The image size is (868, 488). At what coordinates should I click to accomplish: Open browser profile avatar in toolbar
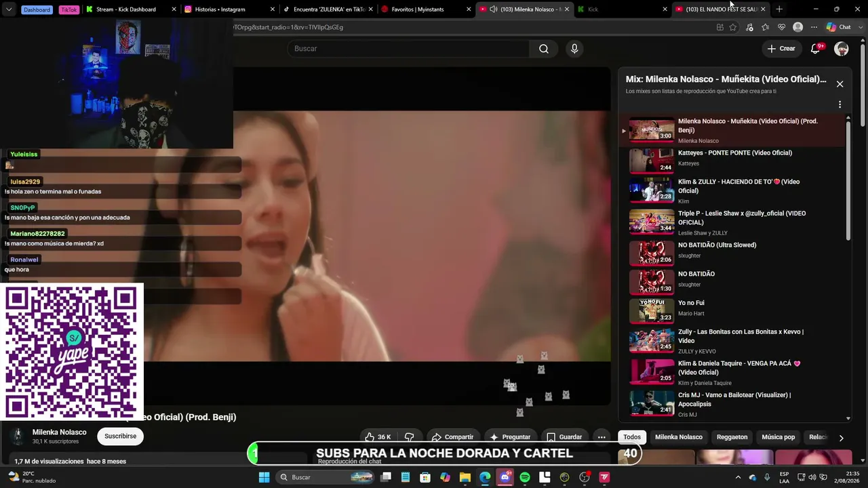click(798, 27)
